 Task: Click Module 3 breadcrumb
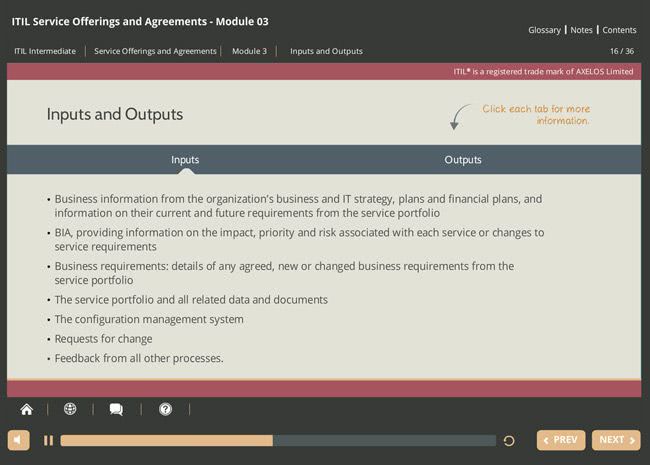point(249,51)
